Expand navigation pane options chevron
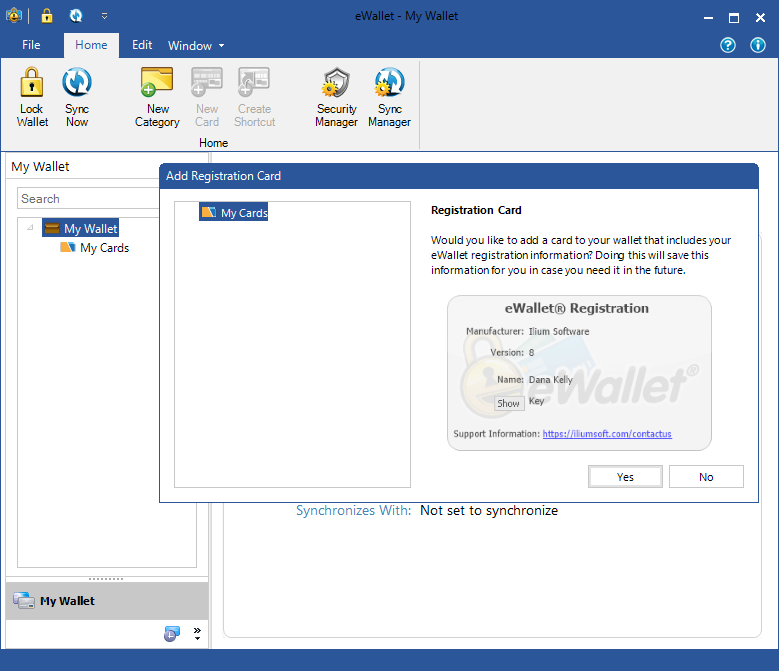The height and width of the screenshot is (671, 779). coord(197,633)
